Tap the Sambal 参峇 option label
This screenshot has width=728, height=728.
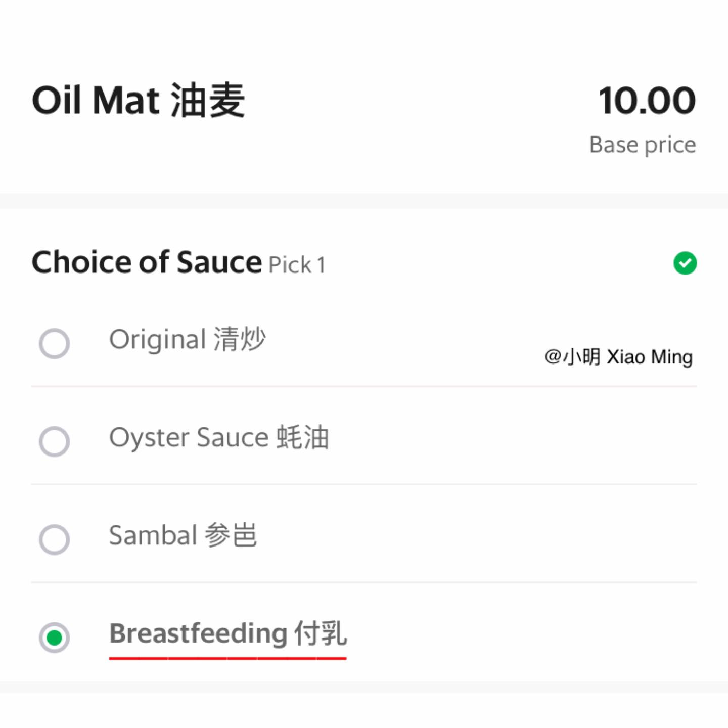183,535
